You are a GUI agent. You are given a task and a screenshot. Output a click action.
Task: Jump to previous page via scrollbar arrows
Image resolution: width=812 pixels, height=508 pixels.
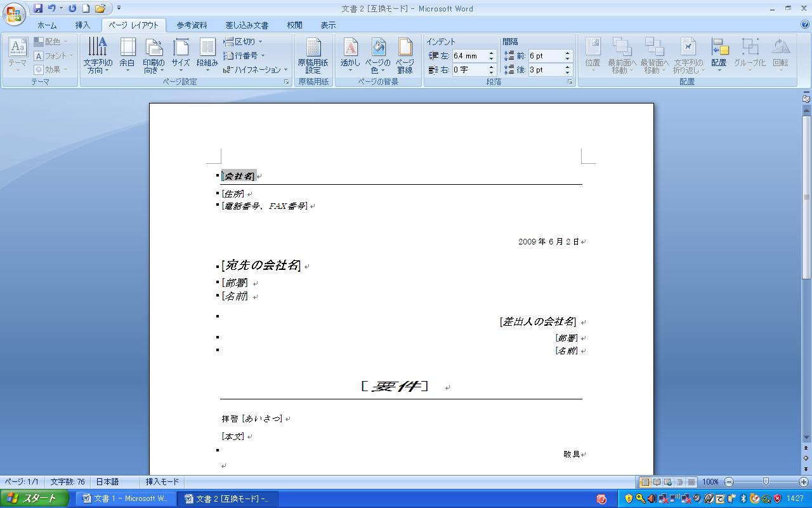pyautogui.click(x=806, y=448)
